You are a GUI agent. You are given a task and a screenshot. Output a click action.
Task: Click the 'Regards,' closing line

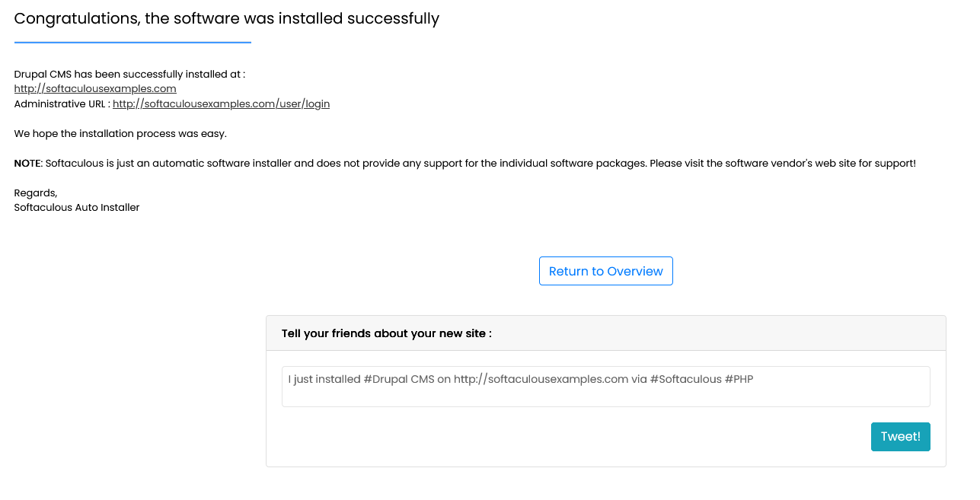coord(35,193)
